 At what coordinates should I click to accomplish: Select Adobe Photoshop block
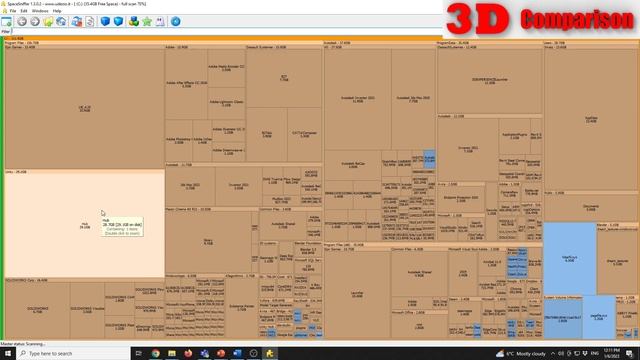[179, 141]
